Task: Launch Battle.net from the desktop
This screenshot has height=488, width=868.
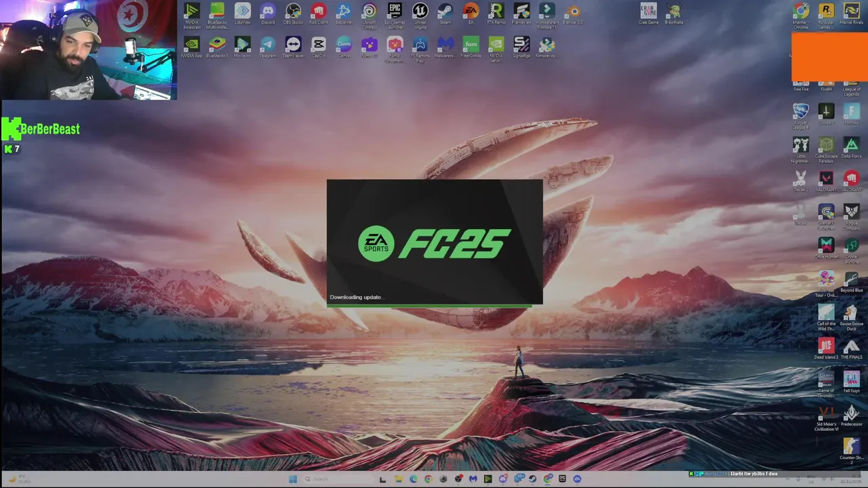Action: coord(344,14)
